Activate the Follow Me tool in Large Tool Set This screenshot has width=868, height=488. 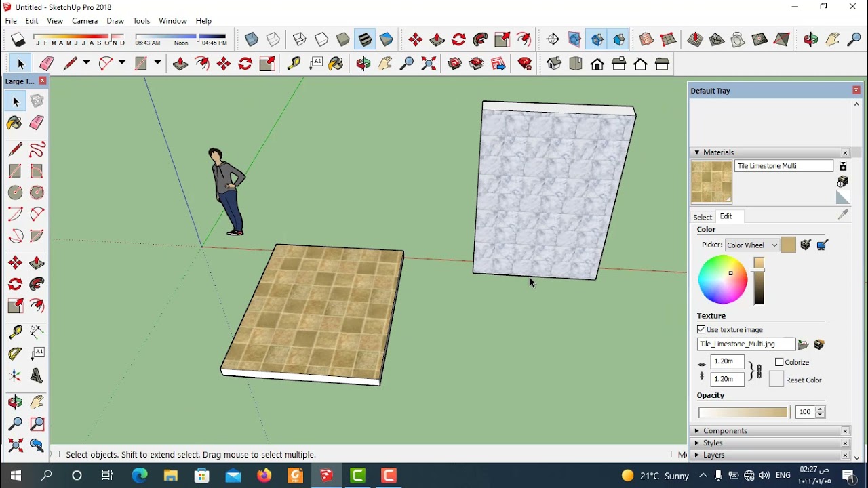[x=37, y=284]
